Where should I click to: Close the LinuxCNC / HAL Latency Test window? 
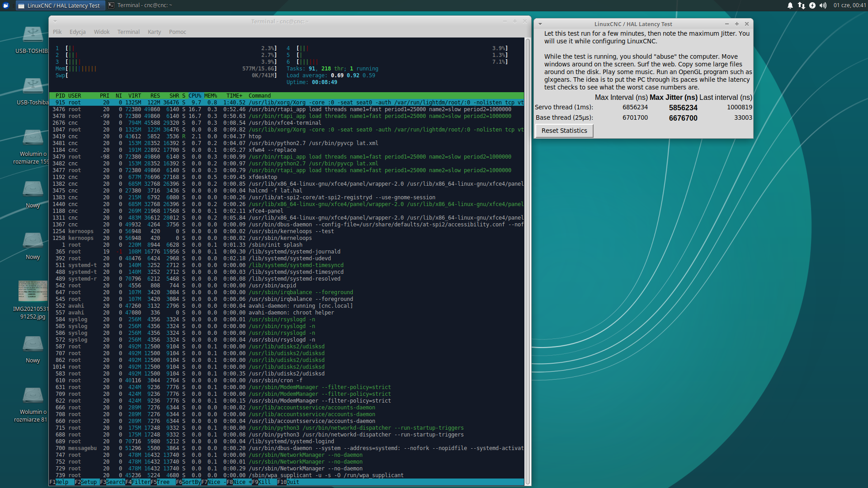[747, 24]
